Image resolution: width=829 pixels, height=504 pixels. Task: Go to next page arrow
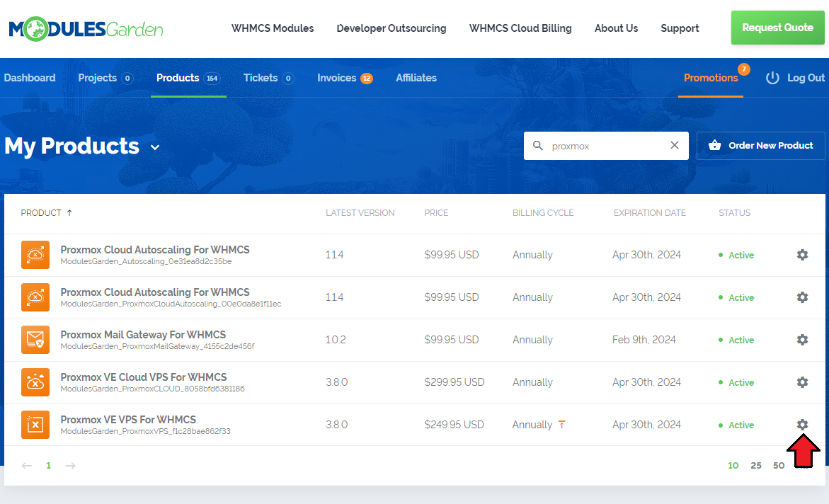[x=70, y=465]
